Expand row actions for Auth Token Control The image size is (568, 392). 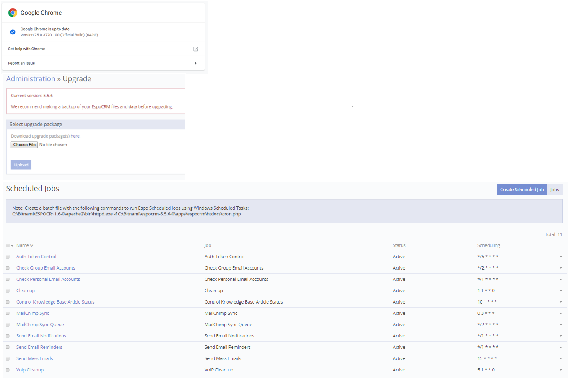click(x=561, y=257)
